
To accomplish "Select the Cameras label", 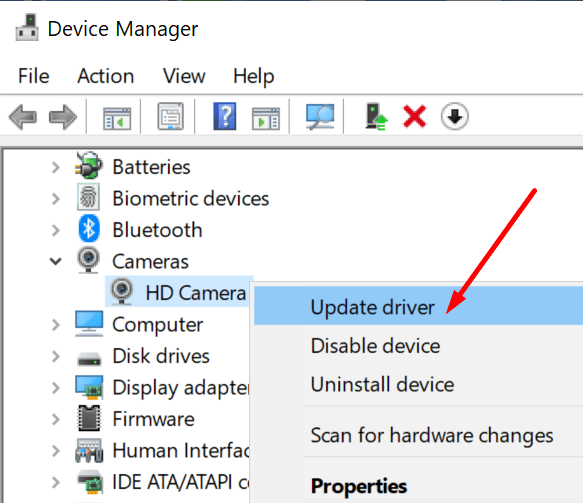I will [151, 261].
